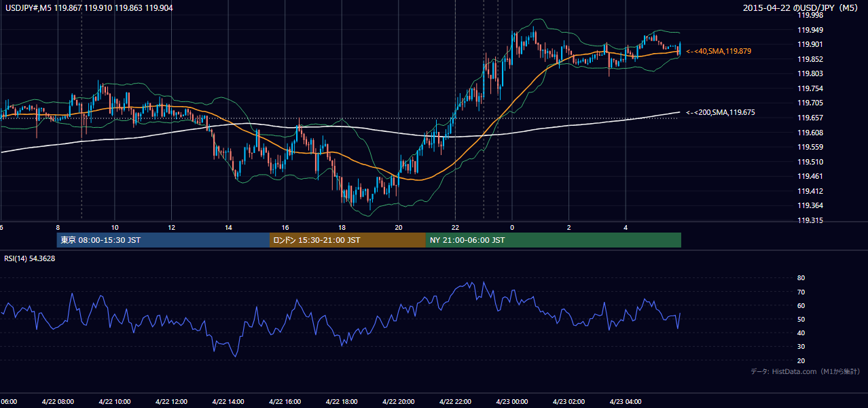Click the データ: HistData.com source note
The height and width of the screenshot is (408, 868).
tap(806, 371)
